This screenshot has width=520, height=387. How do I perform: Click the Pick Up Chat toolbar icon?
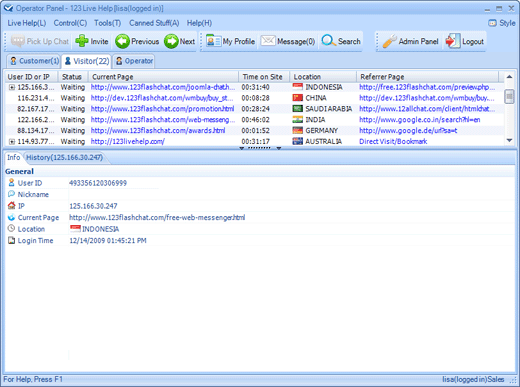18,41
